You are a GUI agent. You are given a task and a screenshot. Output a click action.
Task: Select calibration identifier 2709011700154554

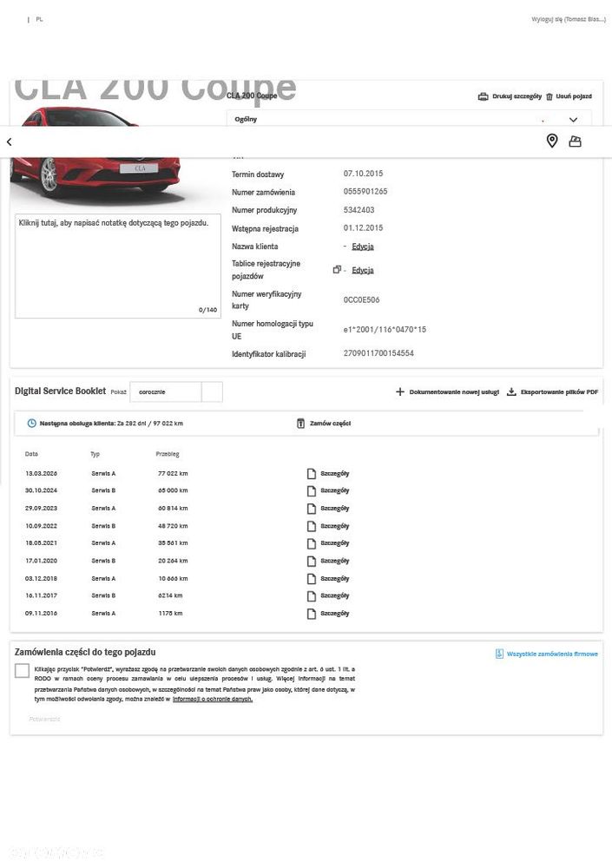[x=378, y=353]
